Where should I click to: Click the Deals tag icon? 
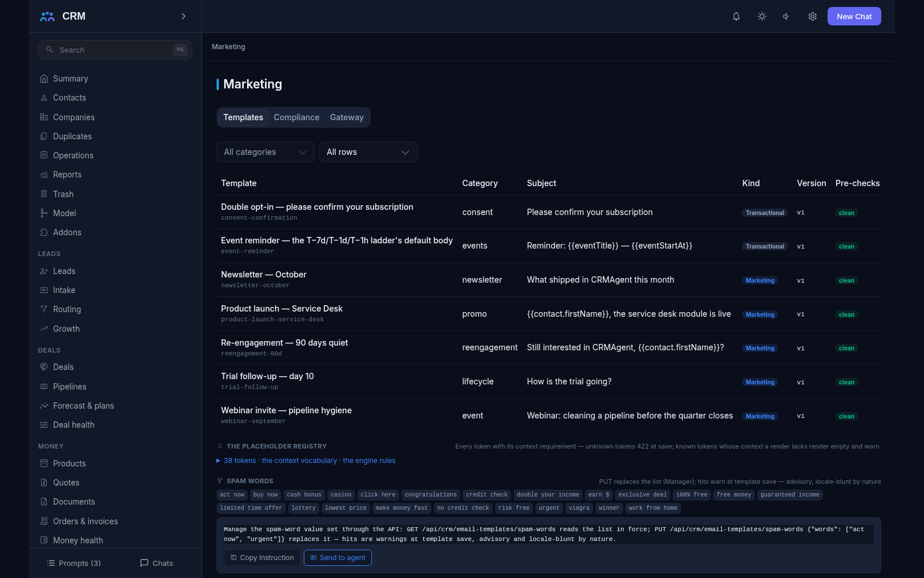pyautogui.click(x=44, y=367)
